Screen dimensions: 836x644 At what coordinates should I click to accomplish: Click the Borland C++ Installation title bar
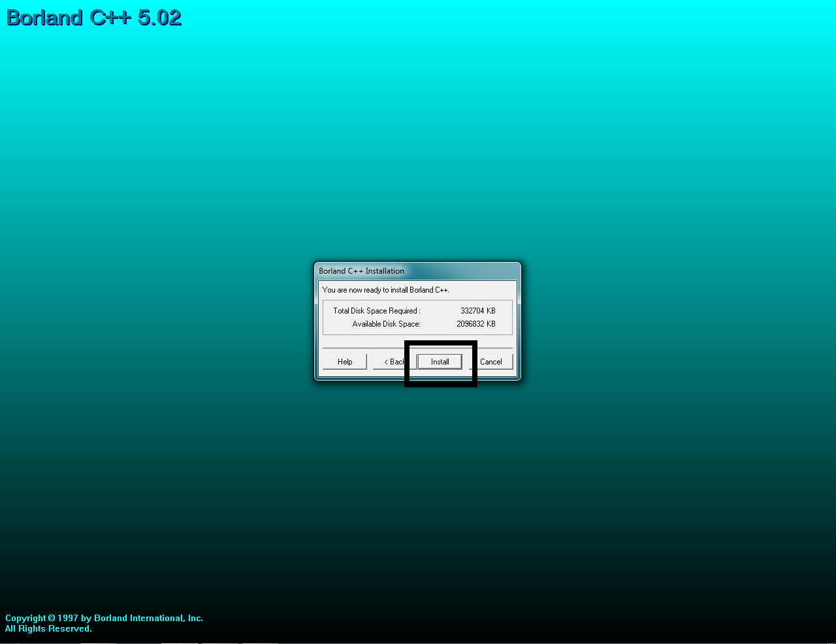point(417,271)
